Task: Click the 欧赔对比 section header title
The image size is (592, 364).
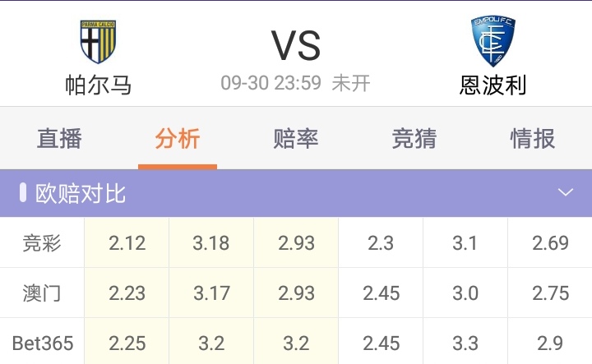Action: point(81,193)
